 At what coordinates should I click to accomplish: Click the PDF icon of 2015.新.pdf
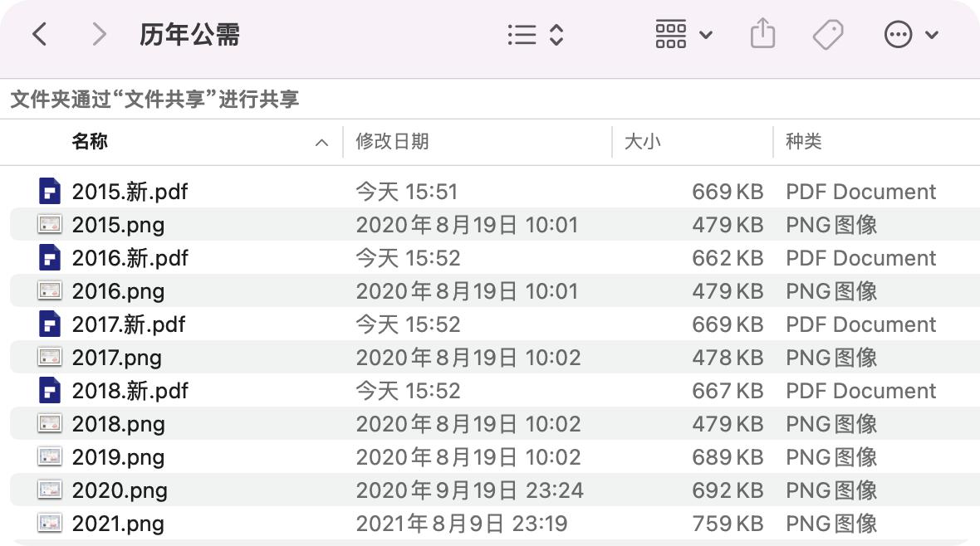(x=50, y=191)
